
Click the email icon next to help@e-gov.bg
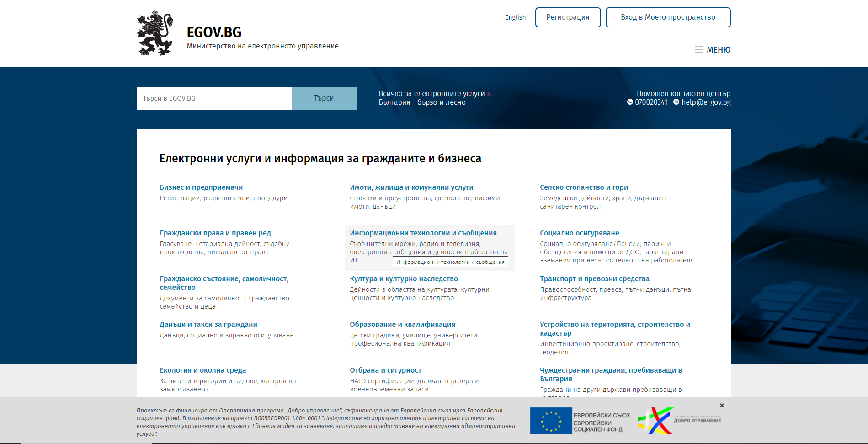(x=676, y=102)
